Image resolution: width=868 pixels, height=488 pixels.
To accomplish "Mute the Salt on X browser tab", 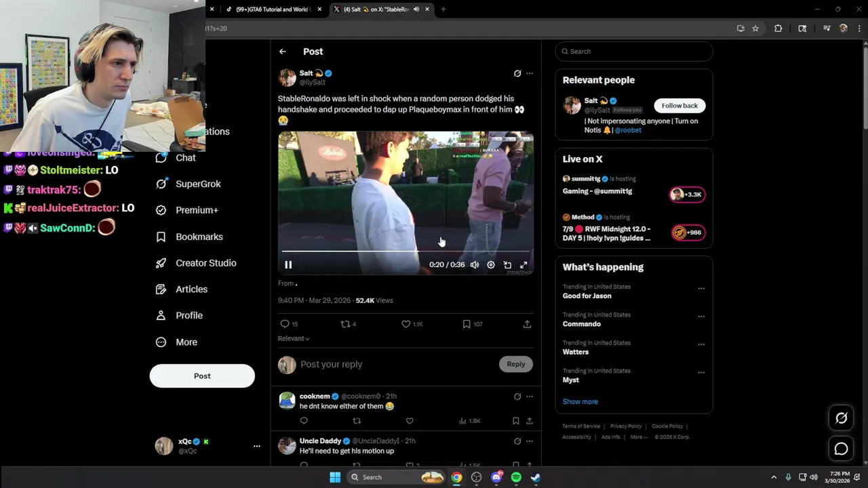I will (416, 9).
